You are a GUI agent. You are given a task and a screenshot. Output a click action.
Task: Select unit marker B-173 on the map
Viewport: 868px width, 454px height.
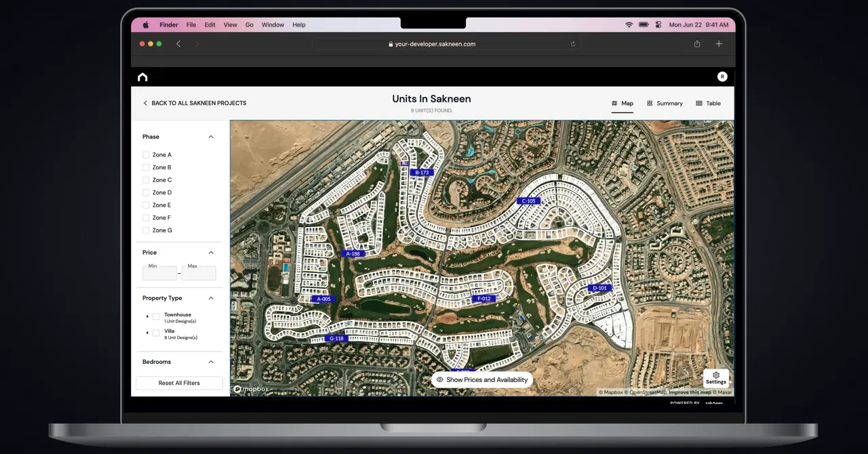422,173
